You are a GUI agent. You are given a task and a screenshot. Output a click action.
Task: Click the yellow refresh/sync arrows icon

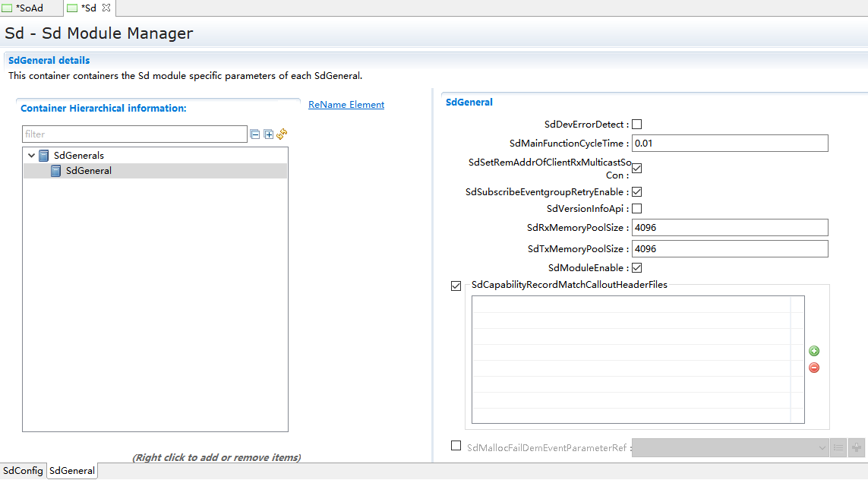click(x=282, y=134)
